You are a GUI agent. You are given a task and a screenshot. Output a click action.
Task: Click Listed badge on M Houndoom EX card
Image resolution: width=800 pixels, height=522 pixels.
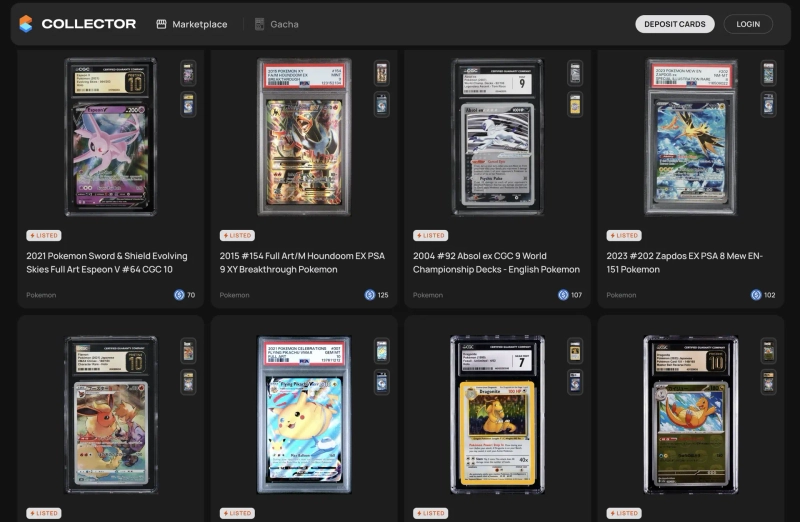[x=237, y=235]
